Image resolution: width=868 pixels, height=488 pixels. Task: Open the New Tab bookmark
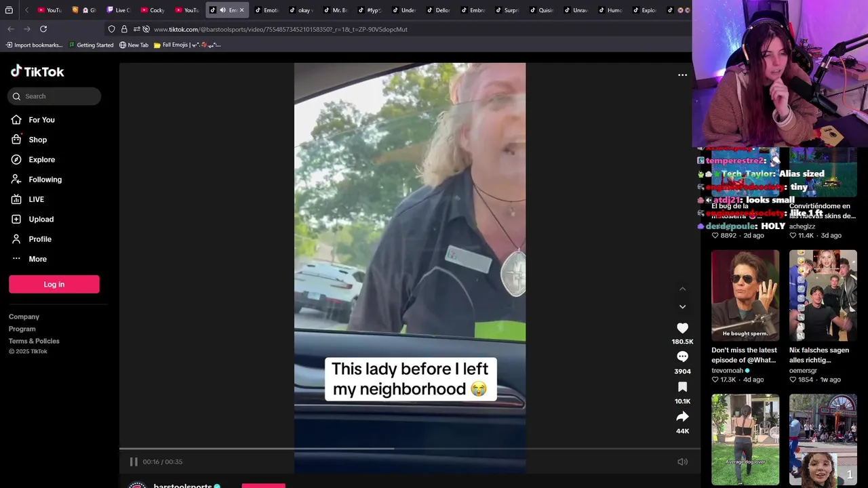tap(134, 45)
